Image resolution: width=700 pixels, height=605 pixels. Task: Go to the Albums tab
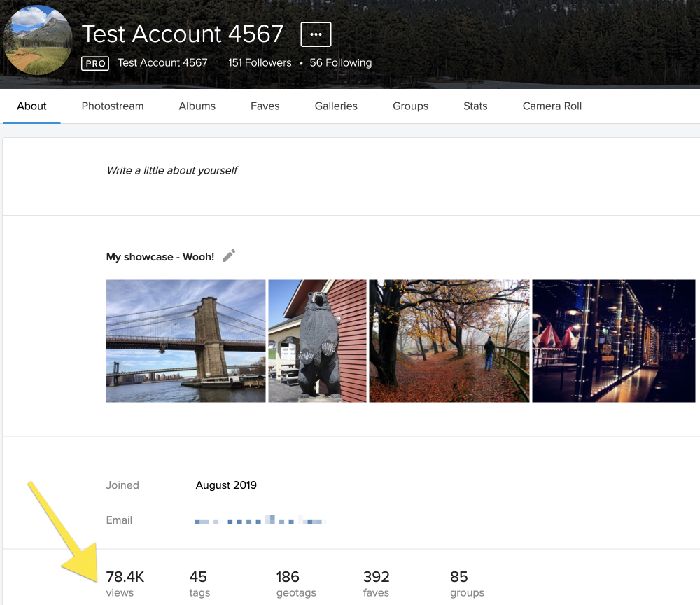coord(197,106)
